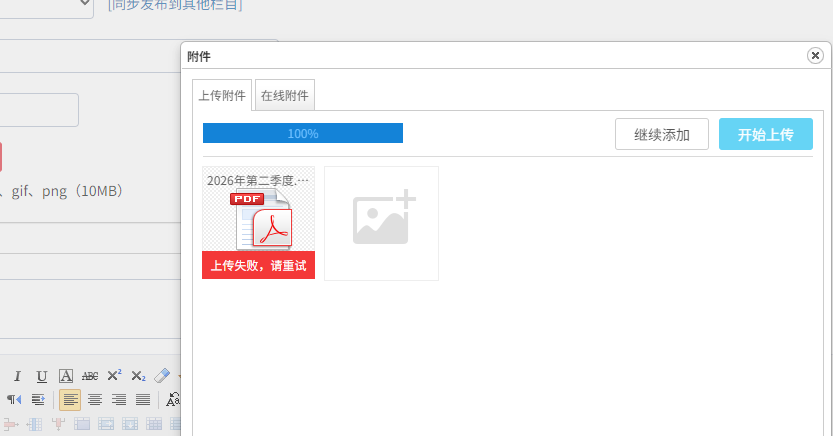Click the 附件 dialog title
Image resolution: width=833 pixels, height=436 pixels.
pos(199,56)
